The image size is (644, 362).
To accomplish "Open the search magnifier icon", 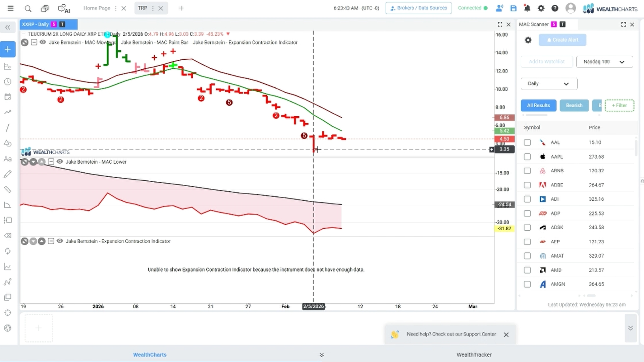I will click(28, 8).
